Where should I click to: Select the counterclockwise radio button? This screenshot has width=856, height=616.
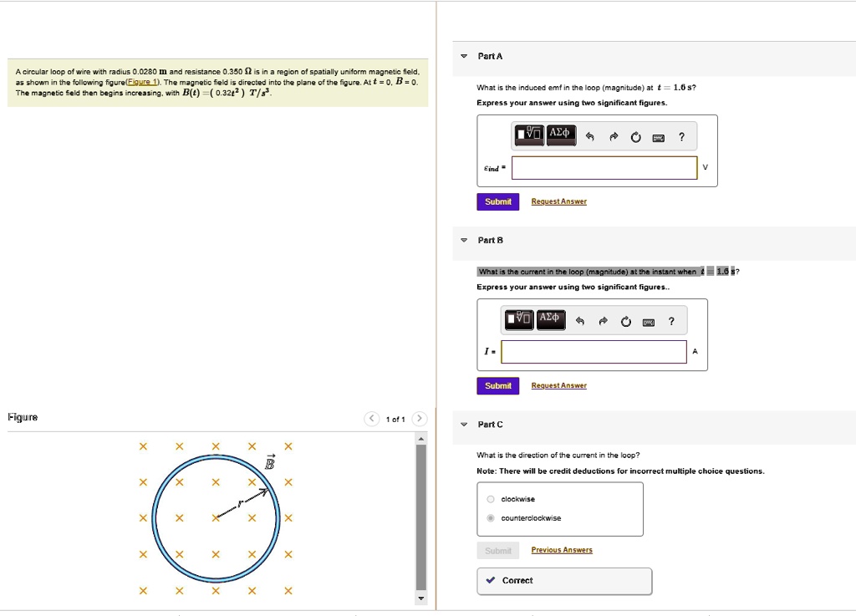click(491, 517)
